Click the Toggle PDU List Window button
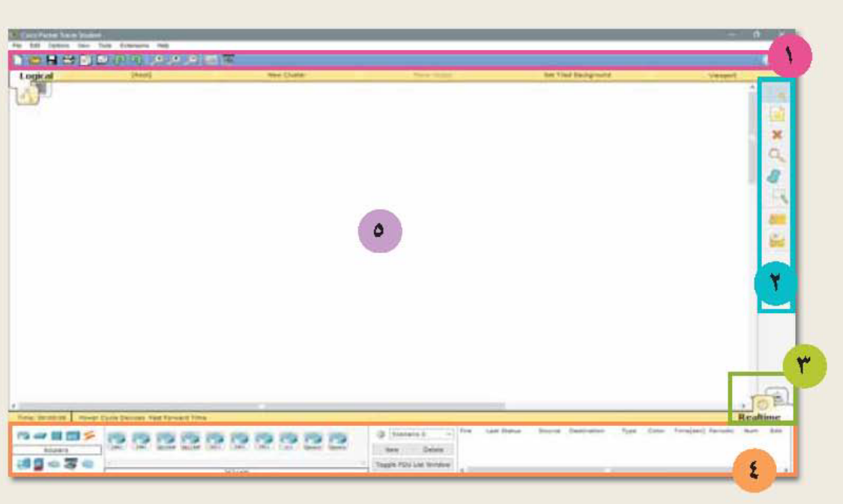Image resolution: width=843 pixels, height=504 pixels. point(413,465)
